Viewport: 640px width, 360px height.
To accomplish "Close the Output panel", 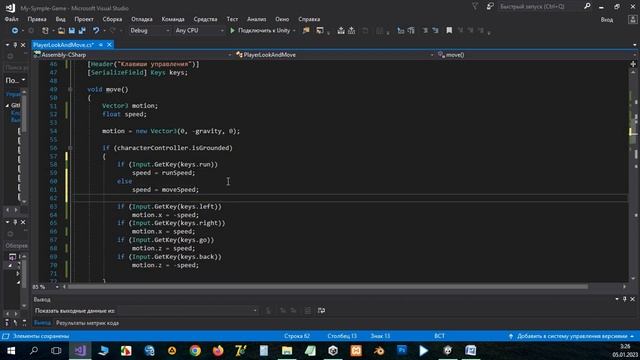I will (633, 299).
